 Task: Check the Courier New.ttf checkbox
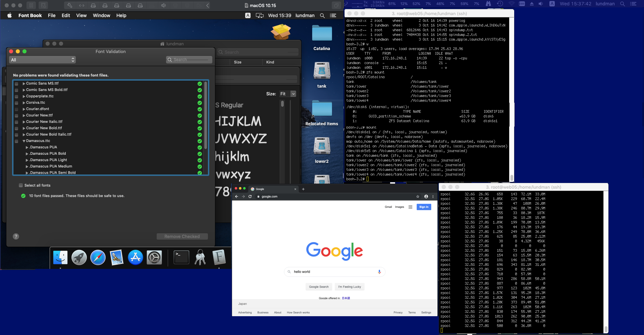(x=16, y=115)
